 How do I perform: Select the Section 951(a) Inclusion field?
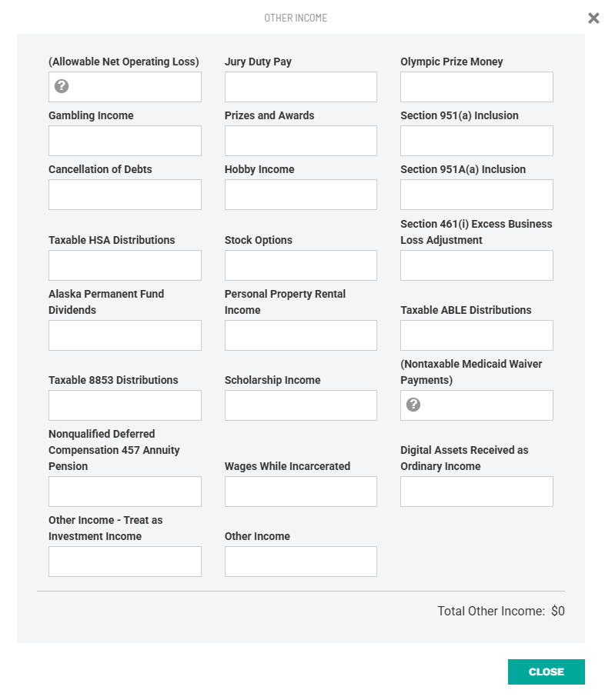click(476, 141)
